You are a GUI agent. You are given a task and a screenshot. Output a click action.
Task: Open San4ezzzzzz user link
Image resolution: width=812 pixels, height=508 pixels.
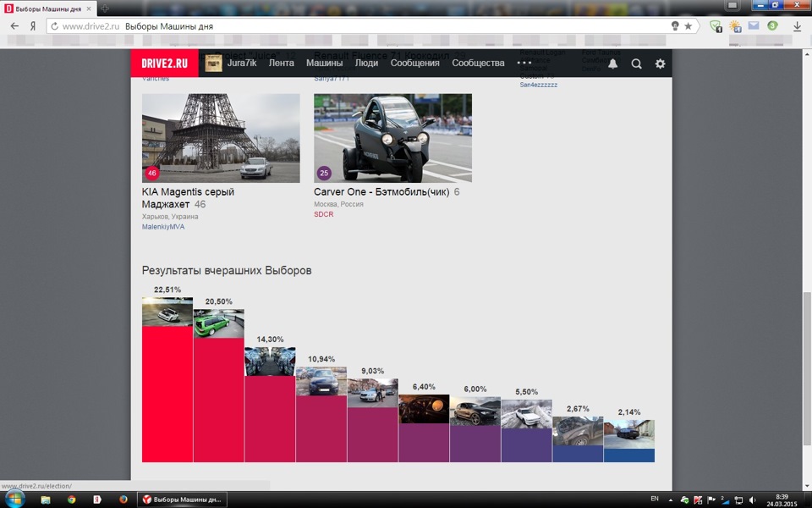[x=539, y=85]
